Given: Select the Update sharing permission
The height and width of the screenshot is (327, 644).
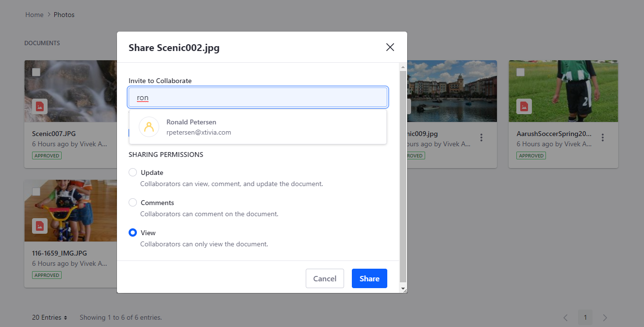Looking at the screenshot, I should (x=132, y=172).
